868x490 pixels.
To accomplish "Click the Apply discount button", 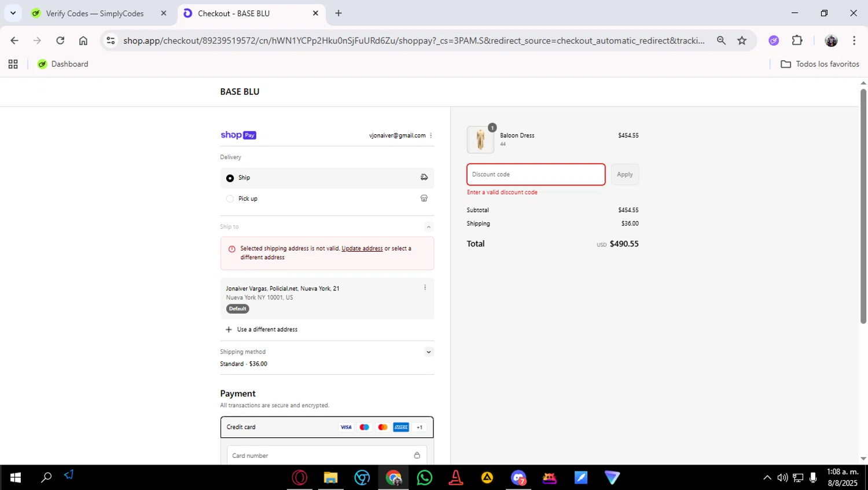I will click(625, 174).
